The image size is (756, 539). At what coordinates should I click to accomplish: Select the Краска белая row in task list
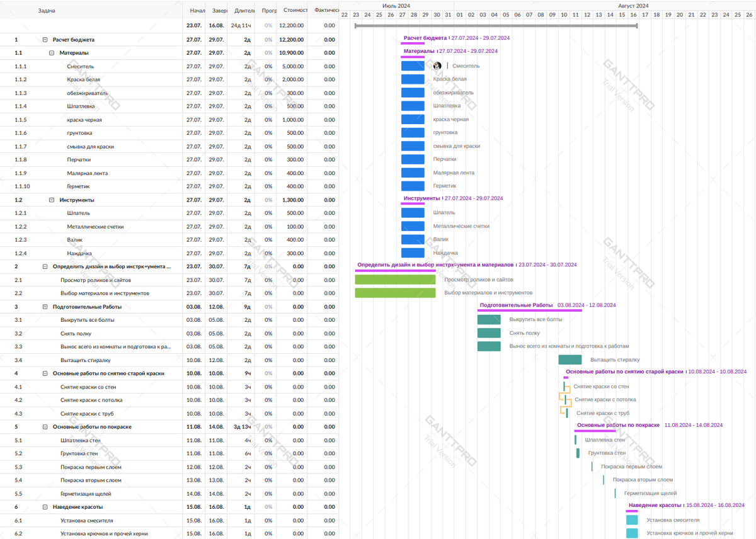tap(169, 80)
